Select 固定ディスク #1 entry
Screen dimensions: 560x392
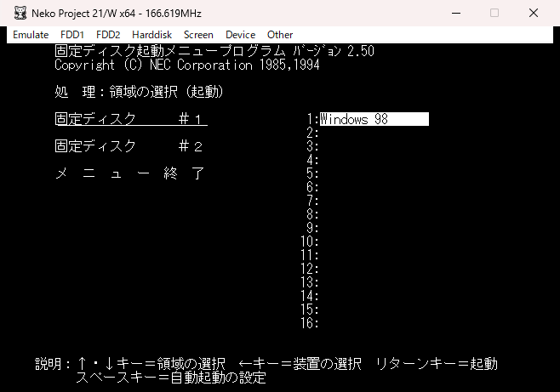pos(131,119)
